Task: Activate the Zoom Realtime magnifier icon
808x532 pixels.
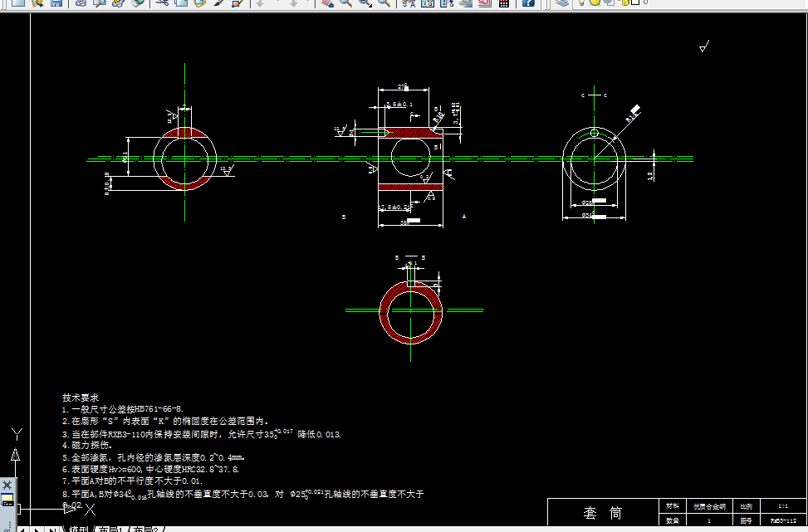Action: [x=346, y=6]
